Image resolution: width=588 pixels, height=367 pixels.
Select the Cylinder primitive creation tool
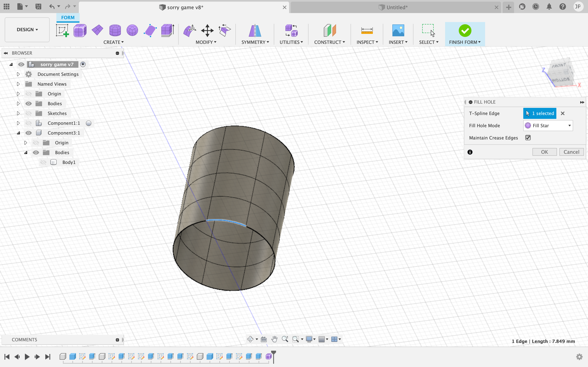(x=115, y=30)
